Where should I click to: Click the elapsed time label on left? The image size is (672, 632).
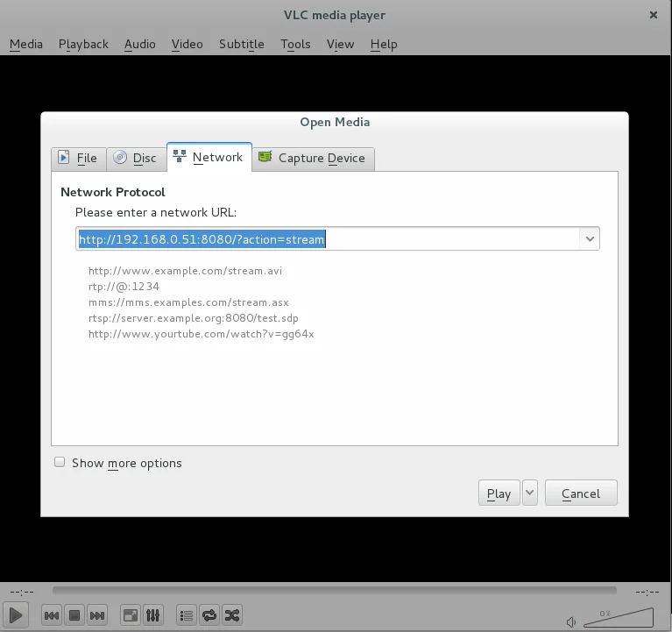[22, 593]
